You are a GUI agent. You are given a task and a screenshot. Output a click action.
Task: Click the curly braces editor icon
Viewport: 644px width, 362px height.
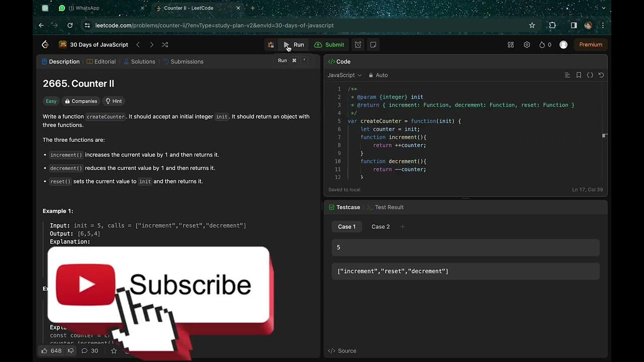click(x=590, y=75)
